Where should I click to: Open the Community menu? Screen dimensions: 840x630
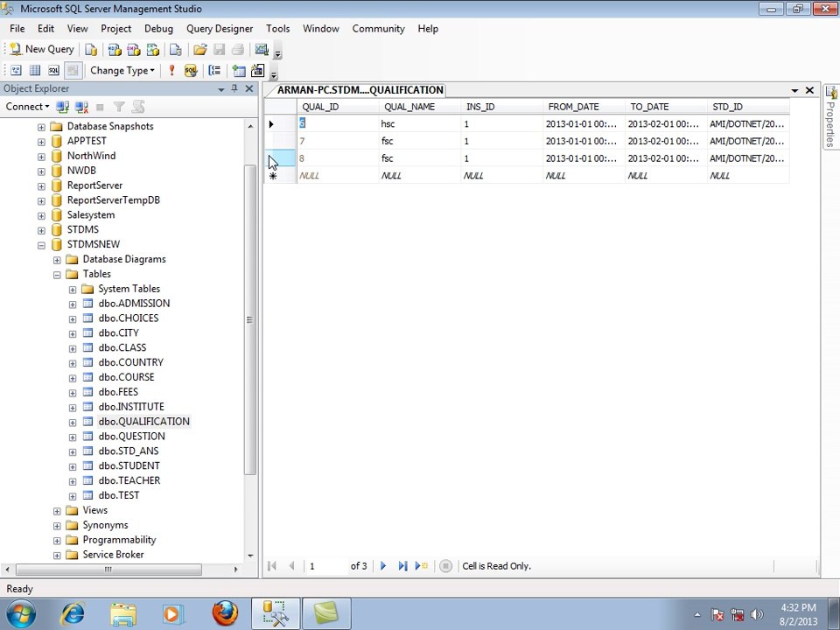(378, 28)
